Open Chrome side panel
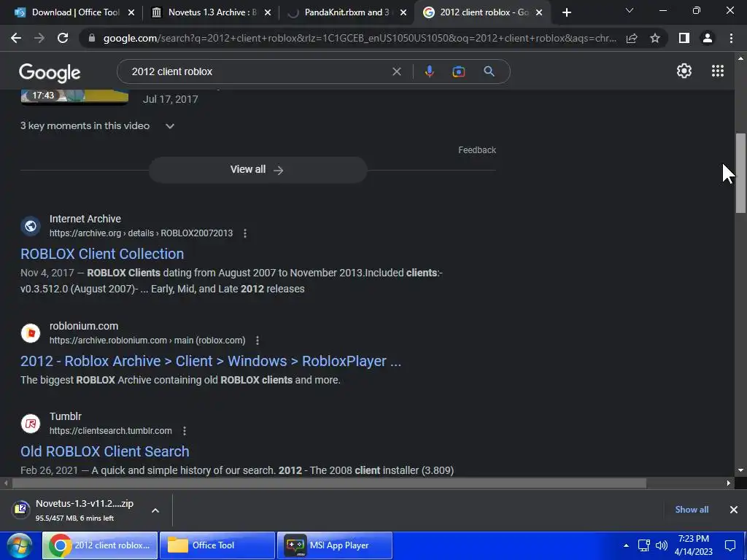 tap(684, 38)
